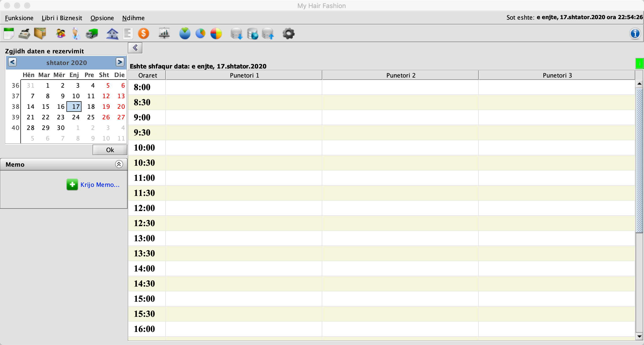644x345 pixels.
Task: Click the customers group icon
Action: click(x=60, y=33)
